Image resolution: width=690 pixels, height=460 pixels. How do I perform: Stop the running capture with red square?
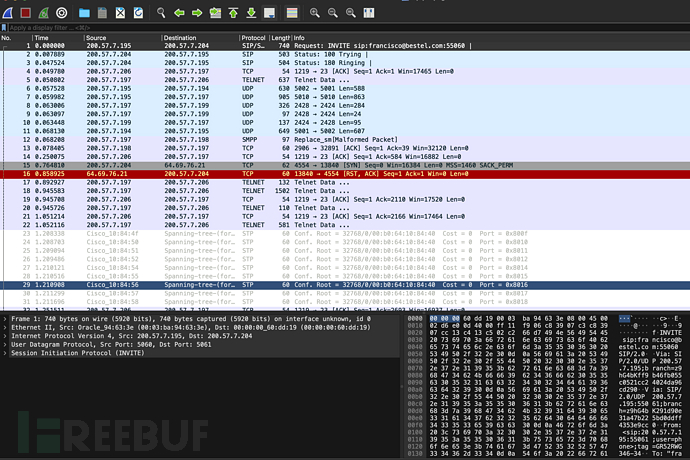[26, 13]
